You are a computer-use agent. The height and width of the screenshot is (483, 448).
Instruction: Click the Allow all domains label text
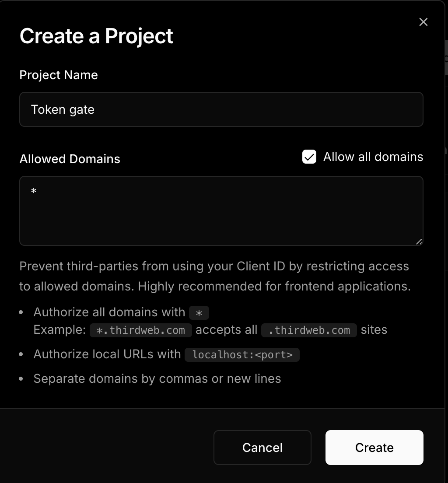click(x=373, y=157)
